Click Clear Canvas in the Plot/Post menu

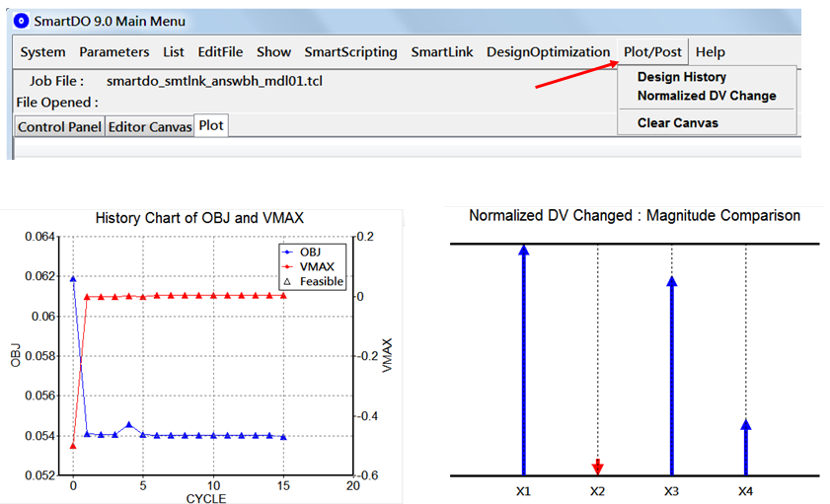coord(677,123)
